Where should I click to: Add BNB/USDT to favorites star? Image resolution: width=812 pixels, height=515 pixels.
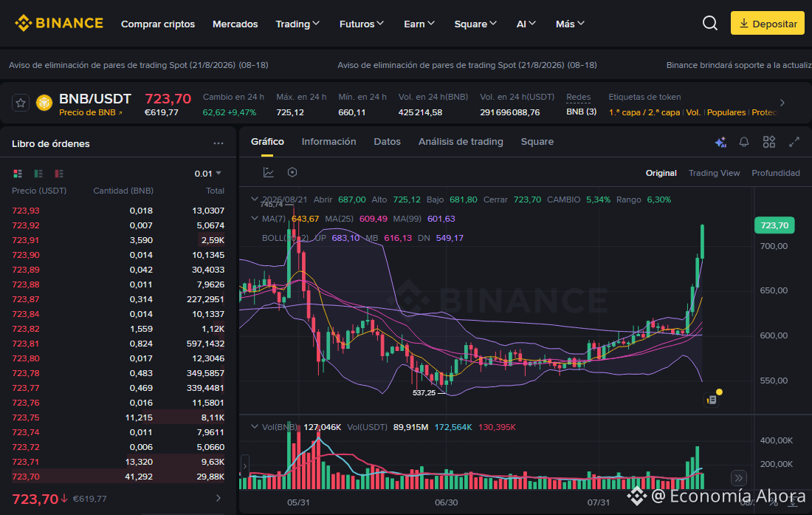21,103
